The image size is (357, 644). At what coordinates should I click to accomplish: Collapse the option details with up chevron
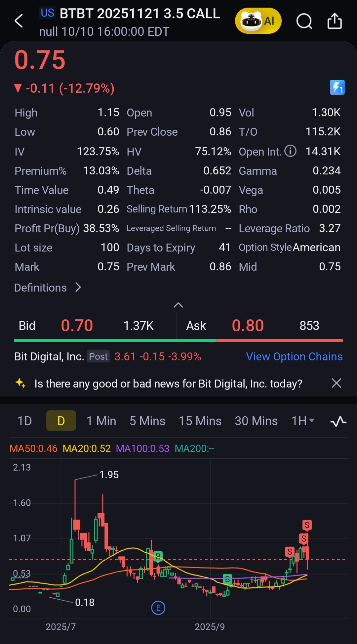(x=178, y=305)
